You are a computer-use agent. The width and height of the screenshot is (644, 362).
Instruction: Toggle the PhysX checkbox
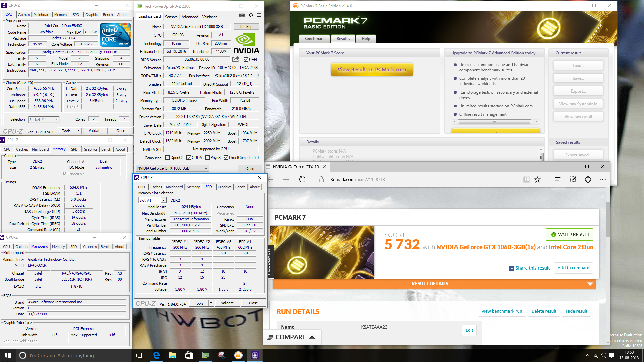click(208, 158)
